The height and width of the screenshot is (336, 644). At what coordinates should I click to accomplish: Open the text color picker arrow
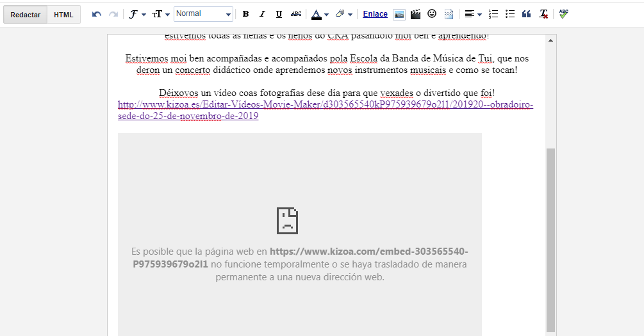(x=327, y=15)
